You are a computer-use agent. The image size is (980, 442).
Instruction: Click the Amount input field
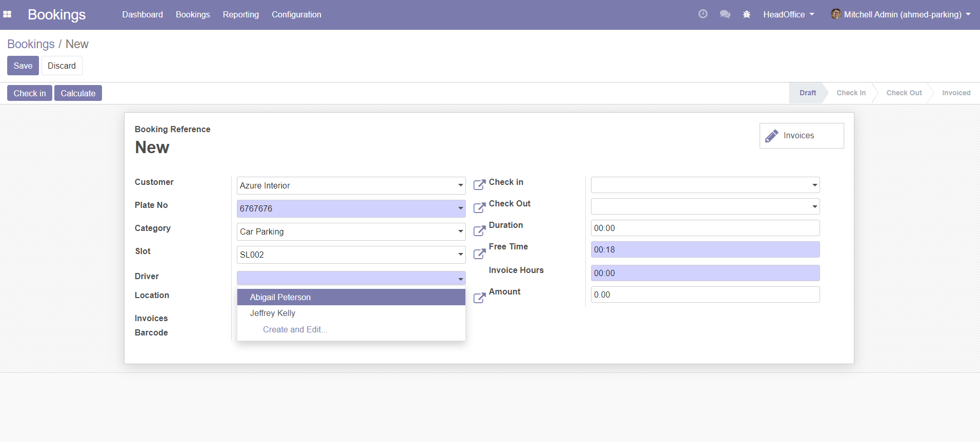(705, 294)
